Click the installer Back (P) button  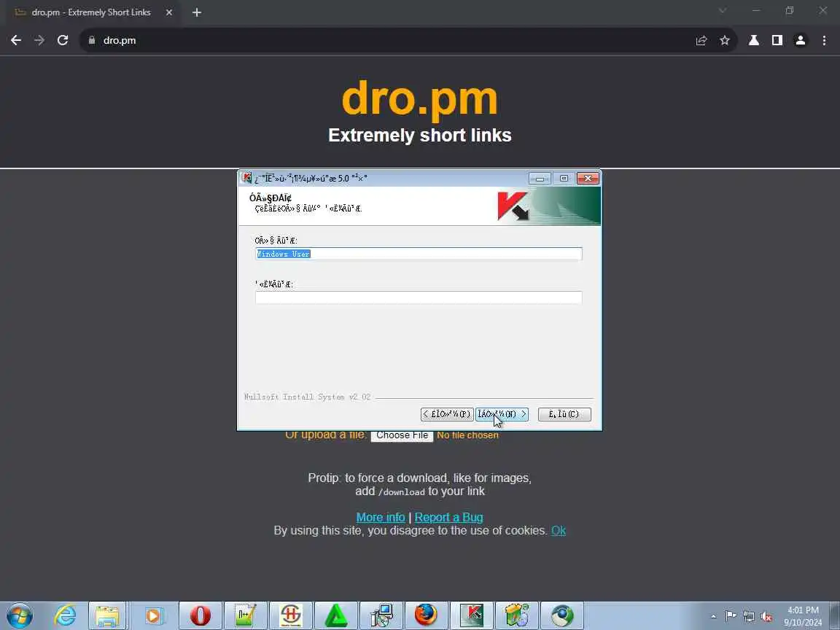click(447, 414)
